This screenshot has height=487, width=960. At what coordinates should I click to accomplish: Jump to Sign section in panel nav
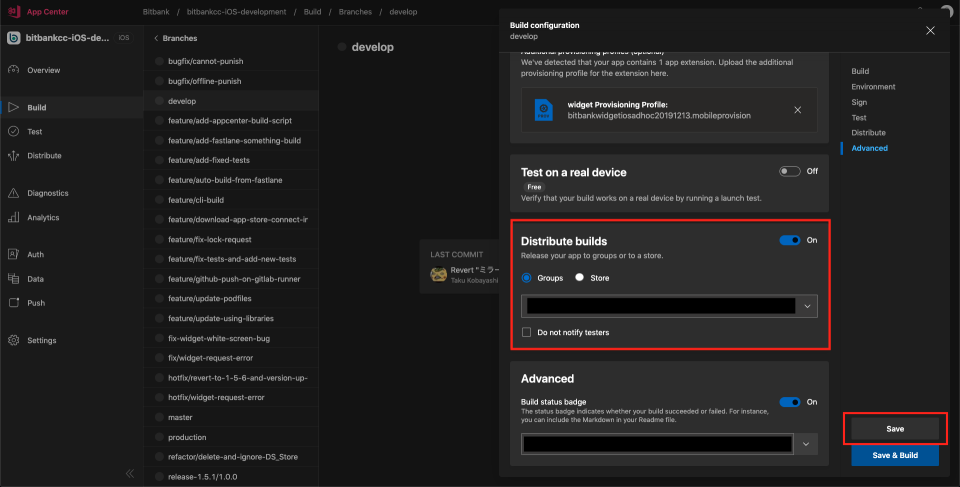(x=859, y=102)
